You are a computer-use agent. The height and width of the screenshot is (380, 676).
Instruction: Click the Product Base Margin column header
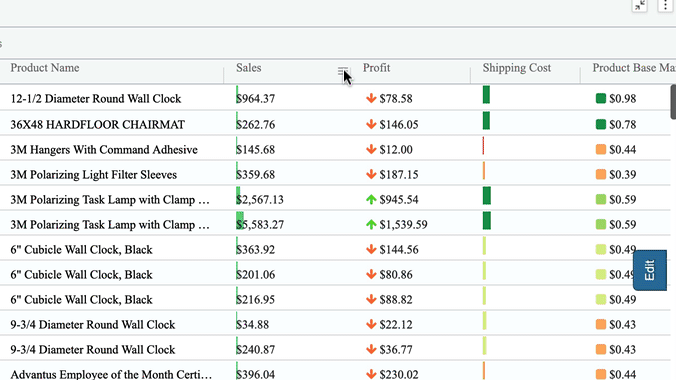(x=634, y=68)
